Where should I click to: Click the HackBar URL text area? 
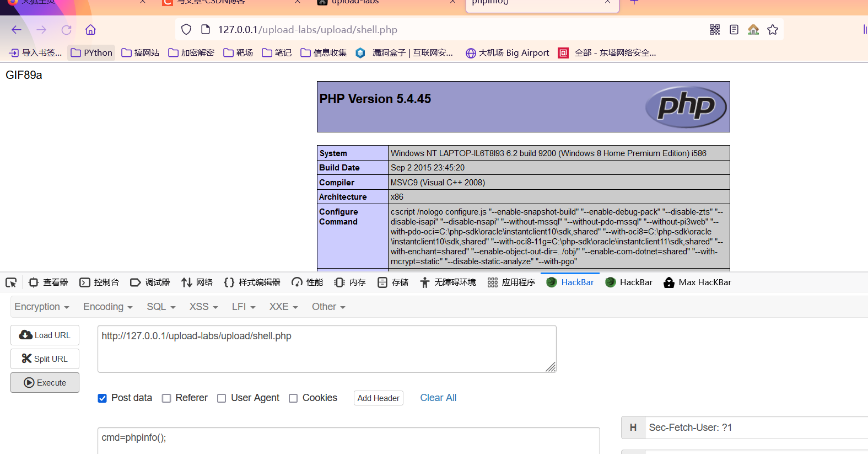(x=327, y=349)
